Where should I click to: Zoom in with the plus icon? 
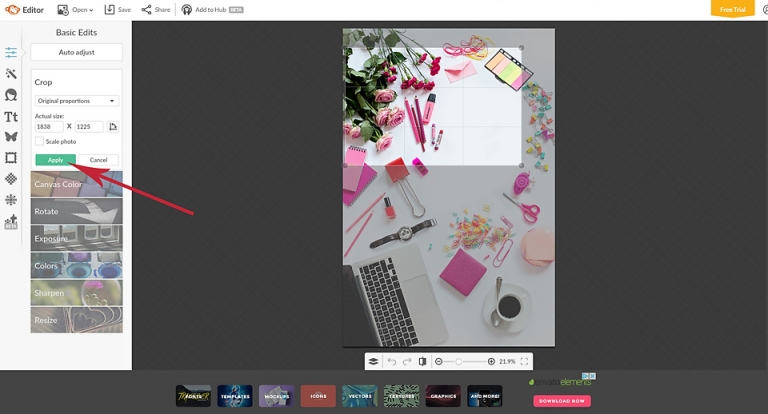point(491,362)
